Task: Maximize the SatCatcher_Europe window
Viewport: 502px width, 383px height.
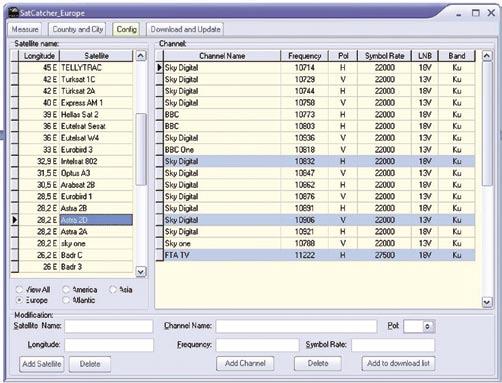Action: [475, 13]
